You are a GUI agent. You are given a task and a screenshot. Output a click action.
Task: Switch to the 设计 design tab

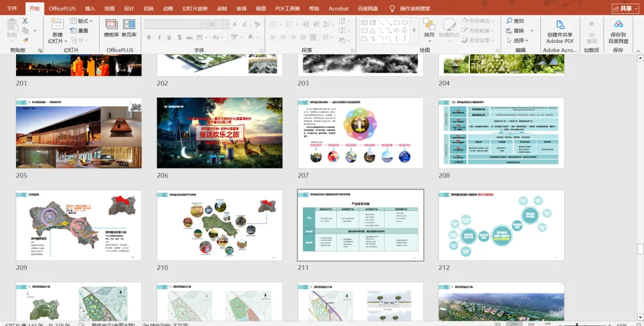point(129,8)
